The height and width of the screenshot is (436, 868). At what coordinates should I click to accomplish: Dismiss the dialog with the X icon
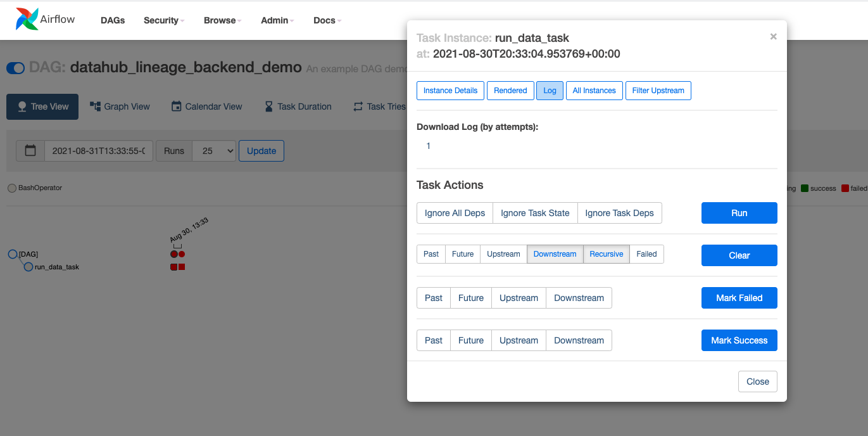[x=773, y=37]
